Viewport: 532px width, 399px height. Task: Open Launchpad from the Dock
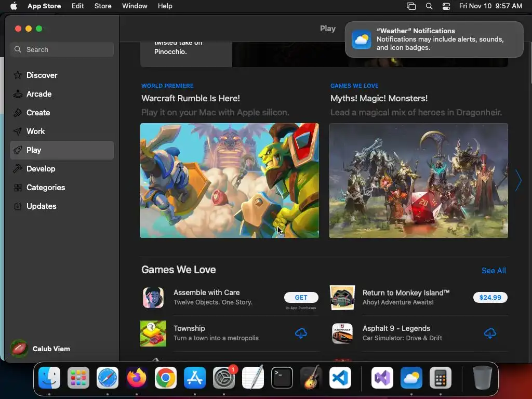(x=78, y=378)
